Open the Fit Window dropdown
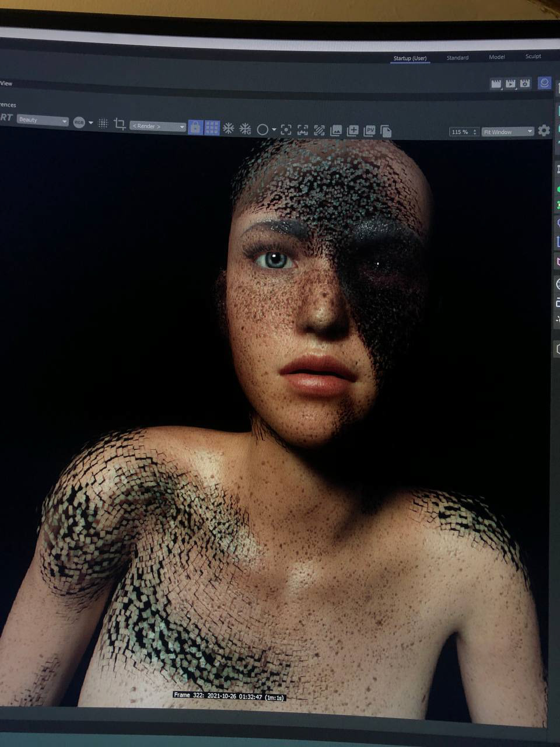 (x=508, y=132)
